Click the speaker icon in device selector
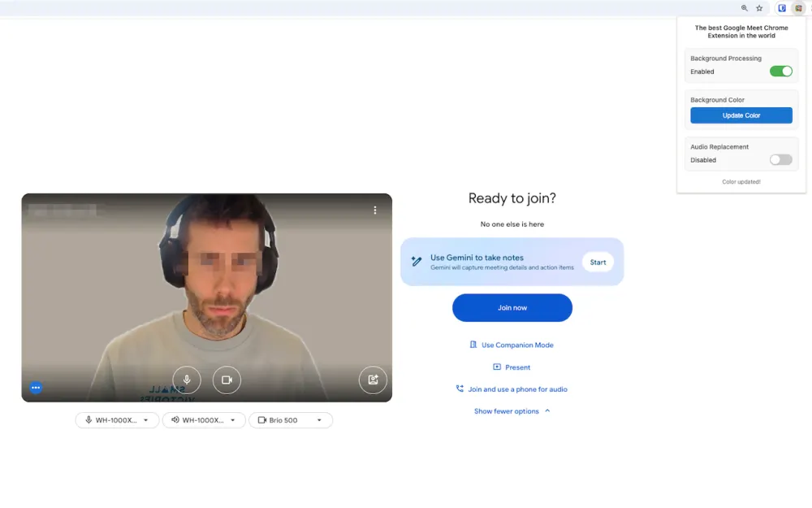The width and height of the screenshot is (812, 508). pyautogui.click(x=175, y=420)
